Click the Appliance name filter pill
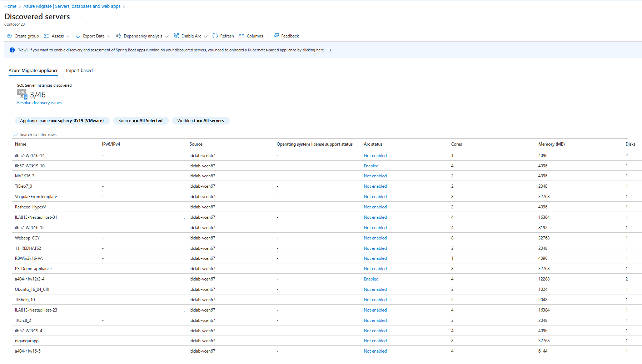This screenshot has height=364, width=642. click(62, 121)
